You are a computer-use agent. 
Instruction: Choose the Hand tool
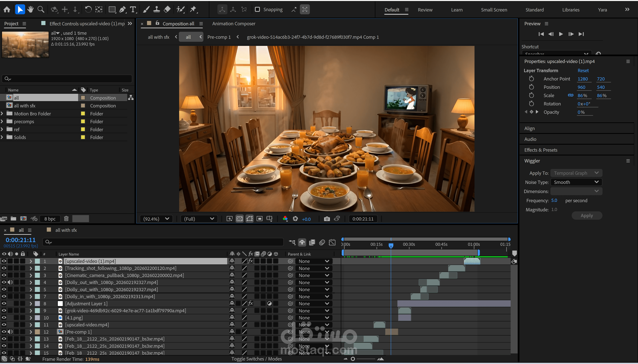(x=30, y=9)
